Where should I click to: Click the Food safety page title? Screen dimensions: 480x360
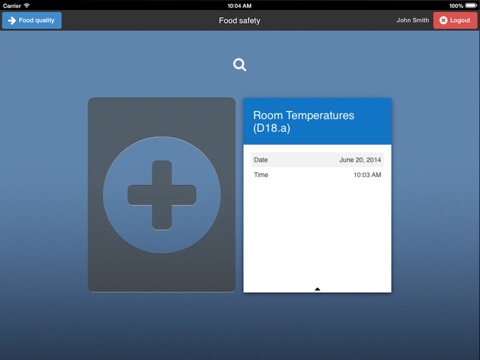pyautogui.click(x=239, y=21)
